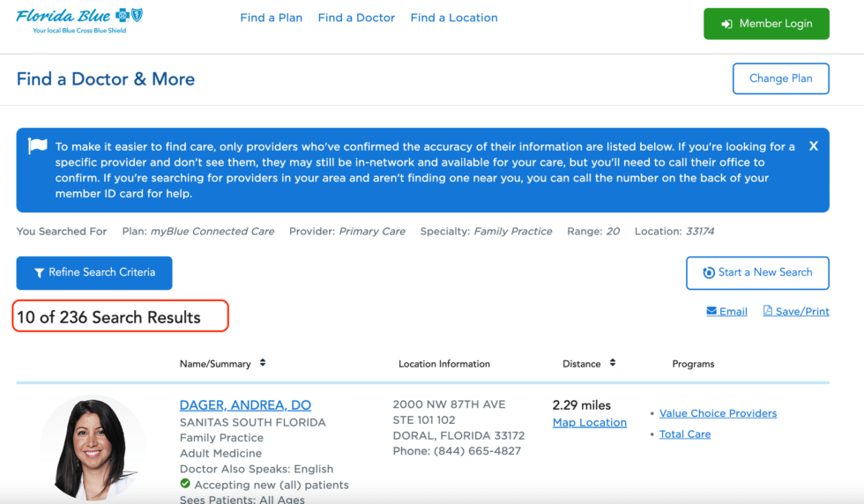Click Specialty: Family Practice text
Screen dimensions: 864x504
click(486, 232)
